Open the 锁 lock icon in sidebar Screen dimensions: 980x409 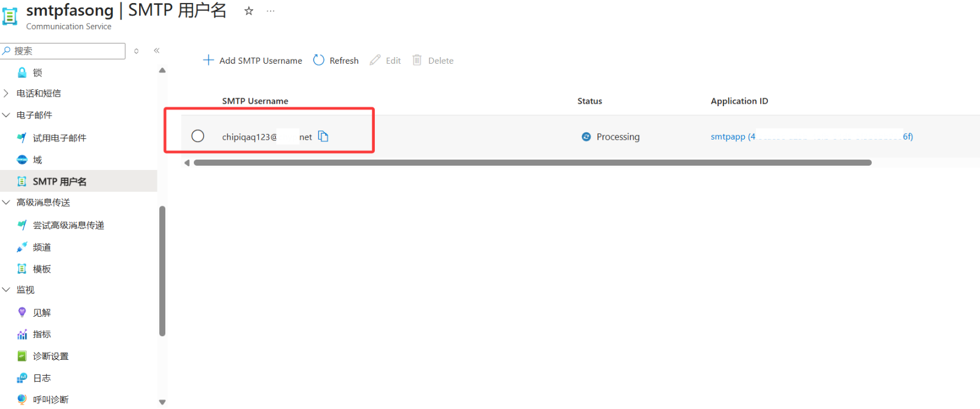point(22,73)
